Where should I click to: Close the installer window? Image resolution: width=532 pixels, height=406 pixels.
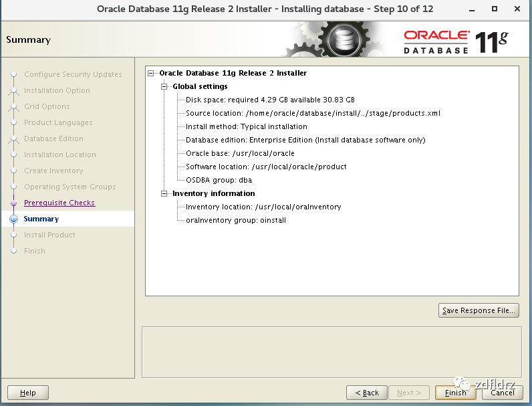click(x=517, y=9)
